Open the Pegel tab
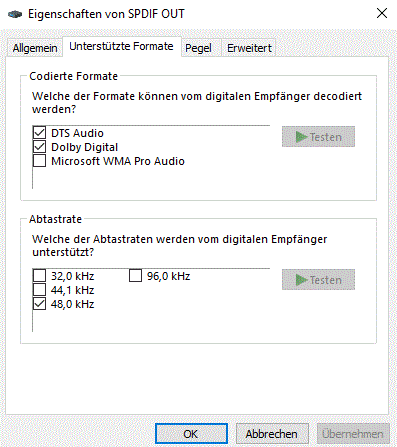397x447 pixels. 198,48
